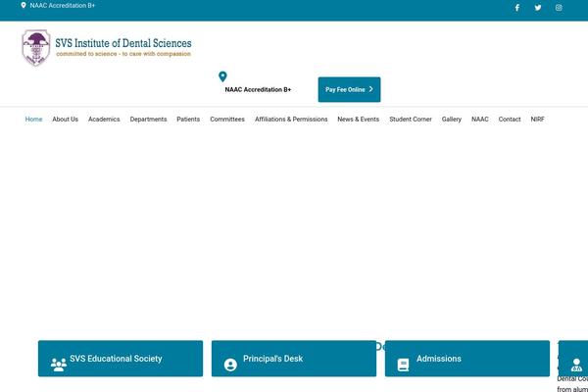
Task: Click the 'committed to science' tagline
Action: click(x=123, y=54)
